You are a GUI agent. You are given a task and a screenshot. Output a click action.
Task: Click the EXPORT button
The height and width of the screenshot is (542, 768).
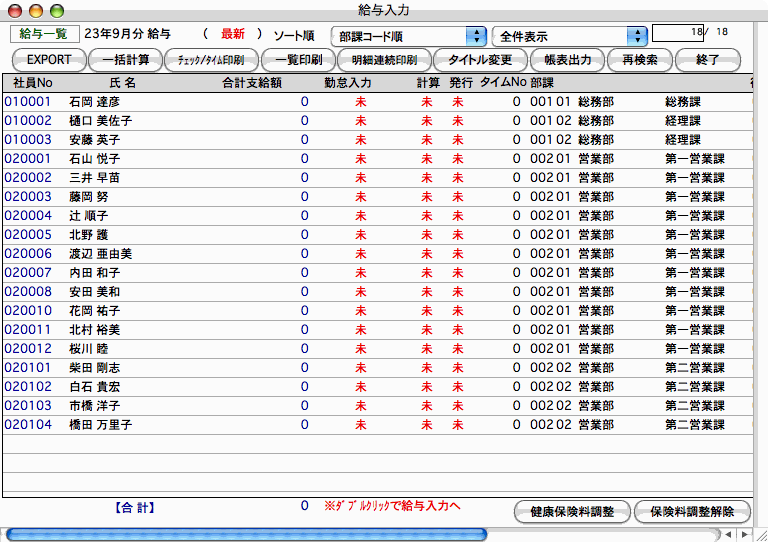pos(42,60)
